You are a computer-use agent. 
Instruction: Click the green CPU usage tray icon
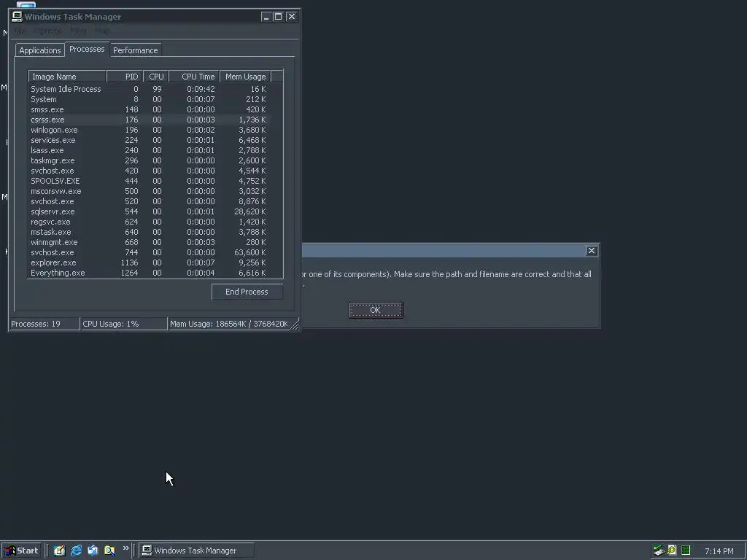click(x=686, y=551)
